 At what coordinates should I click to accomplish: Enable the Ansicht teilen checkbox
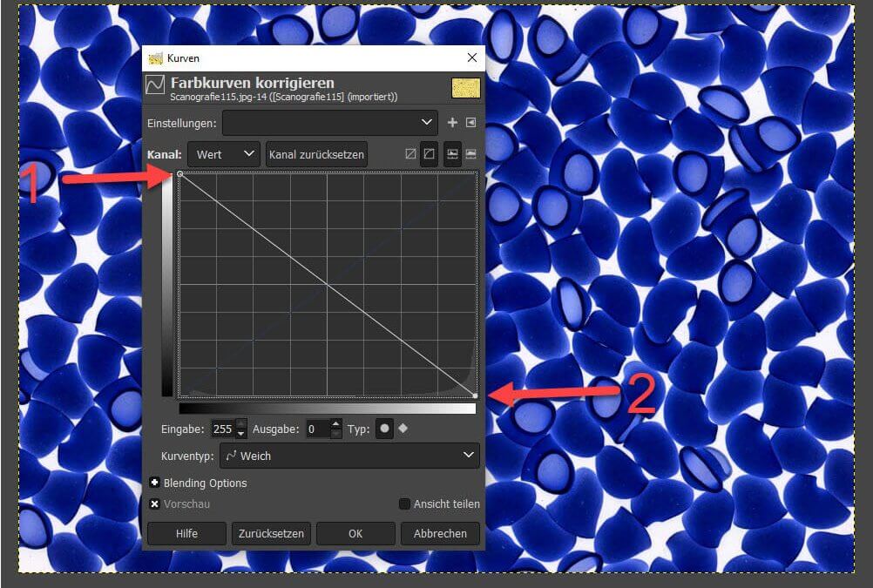coord(404,504)
